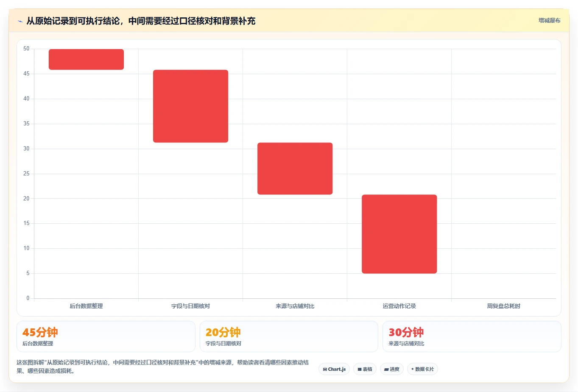Click the 字段与日期核对 red waterfall bar
Image resolution: width=578 pixels, height=392 pixels.
click(190, 106)
